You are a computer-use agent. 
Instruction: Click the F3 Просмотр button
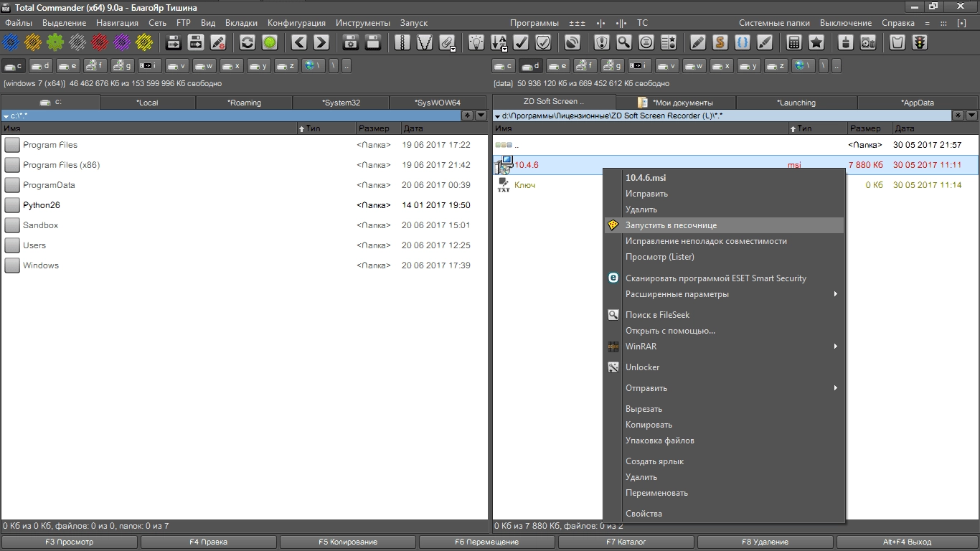pos(70,542)
